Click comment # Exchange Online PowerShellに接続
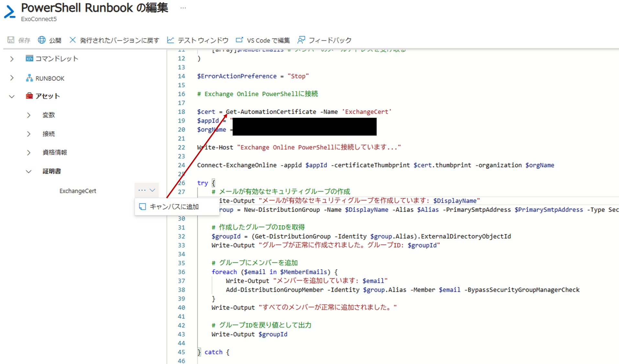619x364 pixels. pos(258,94)
